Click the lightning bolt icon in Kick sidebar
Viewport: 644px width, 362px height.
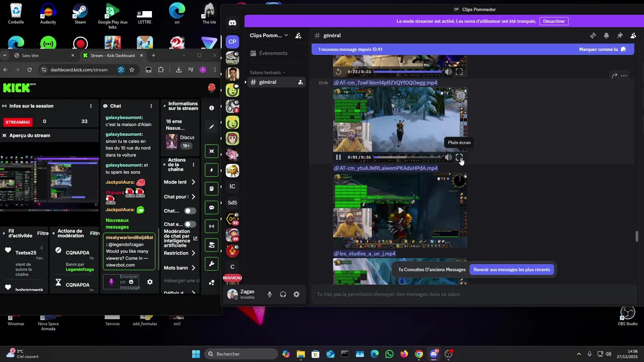click(211, 170)
